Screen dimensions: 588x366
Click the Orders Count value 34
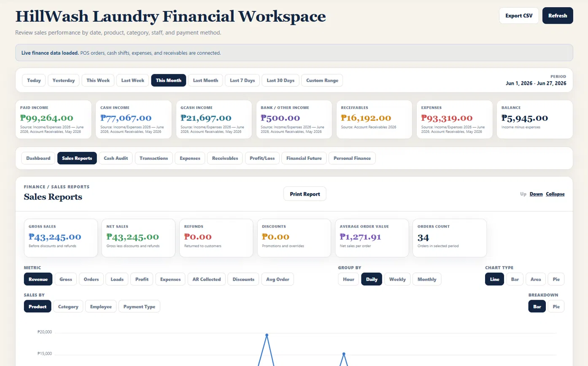coord(423,237)
